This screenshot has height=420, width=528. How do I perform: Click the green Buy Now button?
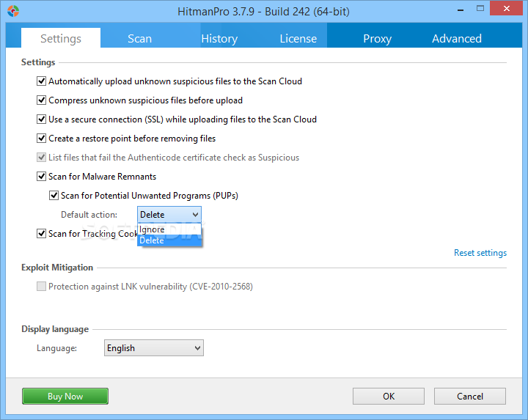[65, 396]
